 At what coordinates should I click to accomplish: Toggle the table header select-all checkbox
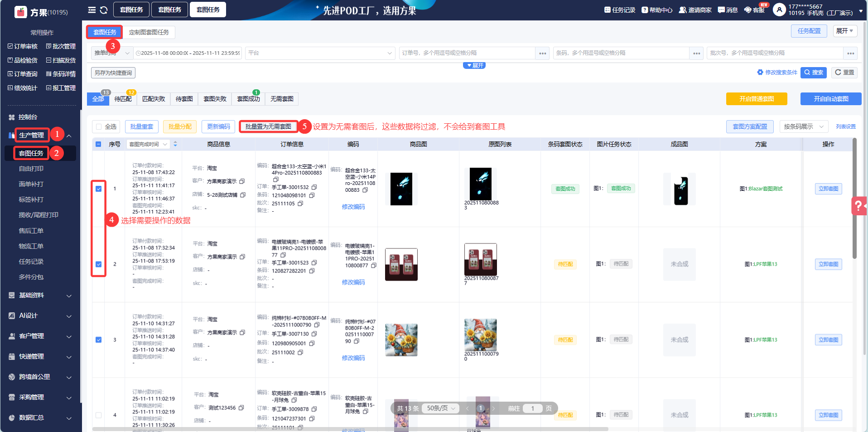[x=98, y=144]
